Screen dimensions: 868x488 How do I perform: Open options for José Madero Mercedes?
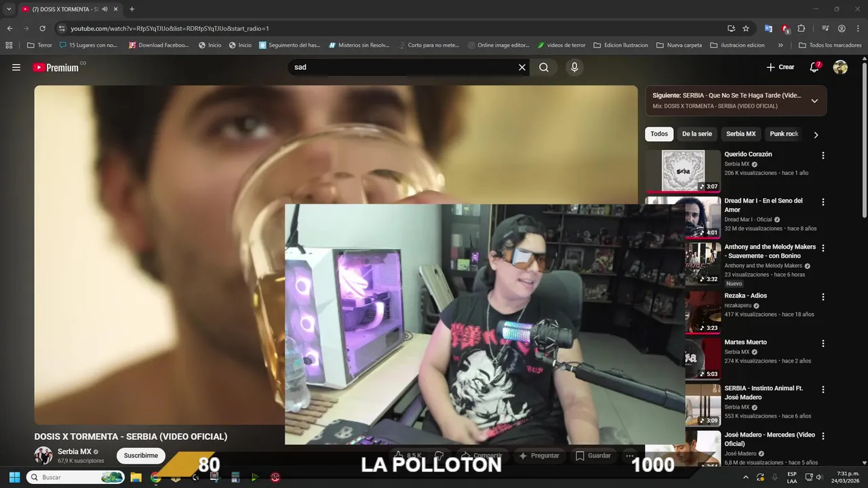[x=823, y=436]
